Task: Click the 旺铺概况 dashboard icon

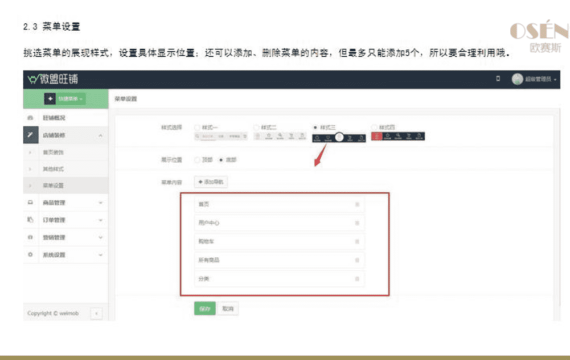Action: click(30, 117)
